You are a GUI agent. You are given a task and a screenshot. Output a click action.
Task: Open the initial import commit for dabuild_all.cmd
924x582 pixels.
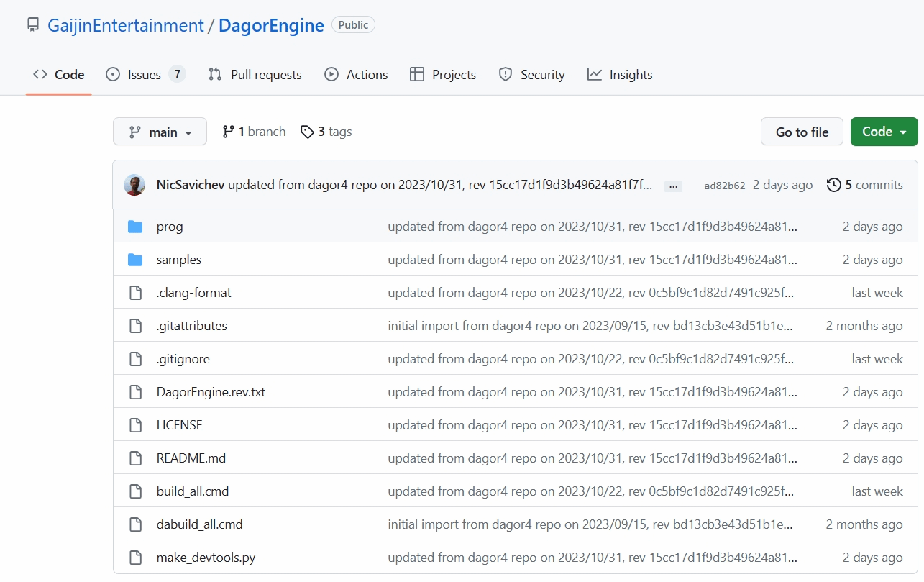(x=590, y=524)
